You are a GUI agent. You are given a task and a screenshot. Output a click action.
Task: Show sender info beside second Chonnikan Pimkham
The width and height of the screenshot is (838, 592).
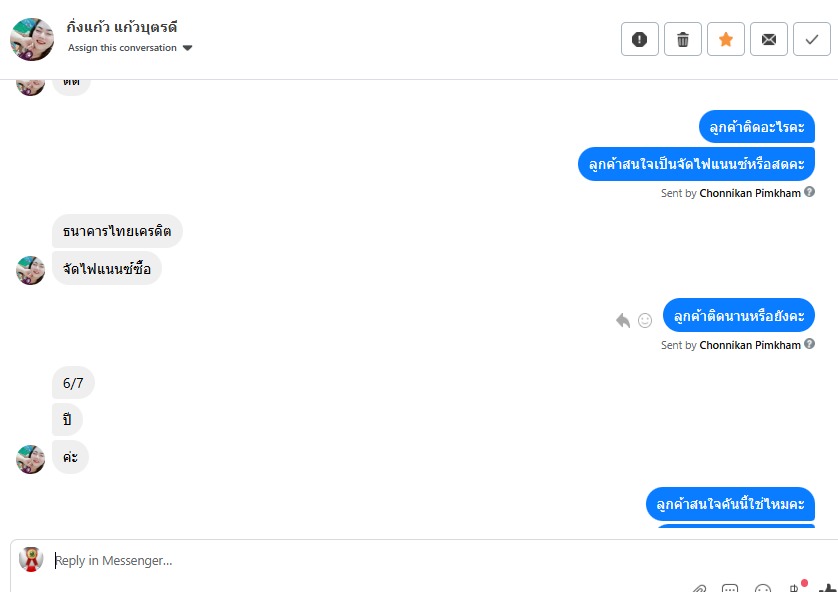[x=810, y=344]
